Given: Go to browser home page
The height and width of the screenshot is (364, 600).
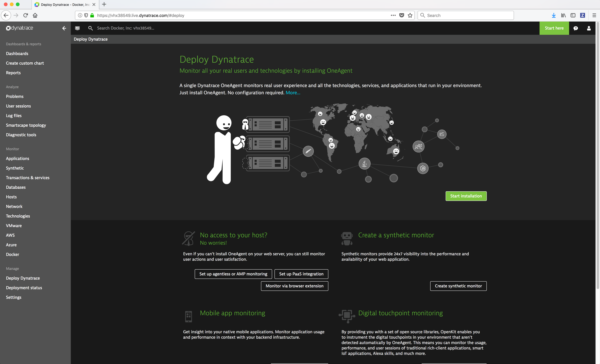Looking at the screenshot, I should 35,15.
